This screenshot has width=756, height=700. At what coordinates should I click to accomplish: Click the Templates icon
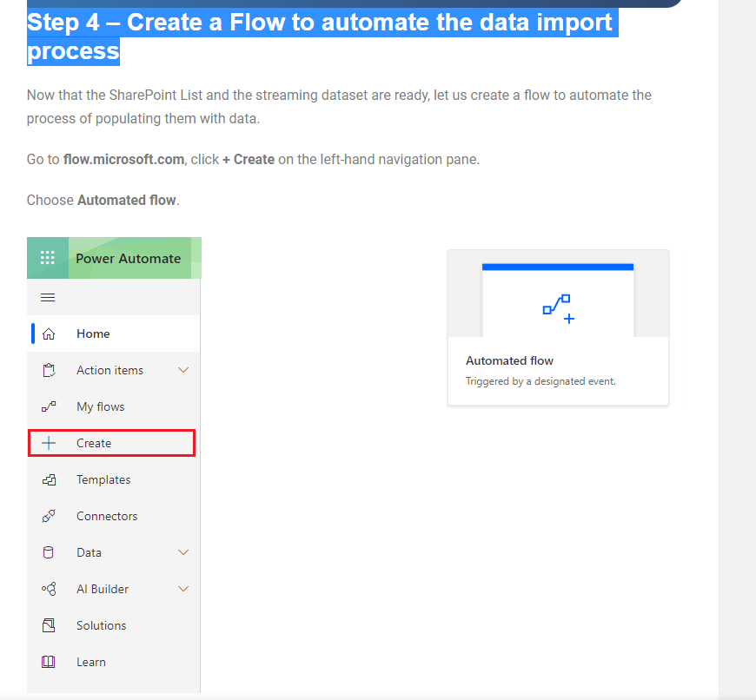(49, 479)
